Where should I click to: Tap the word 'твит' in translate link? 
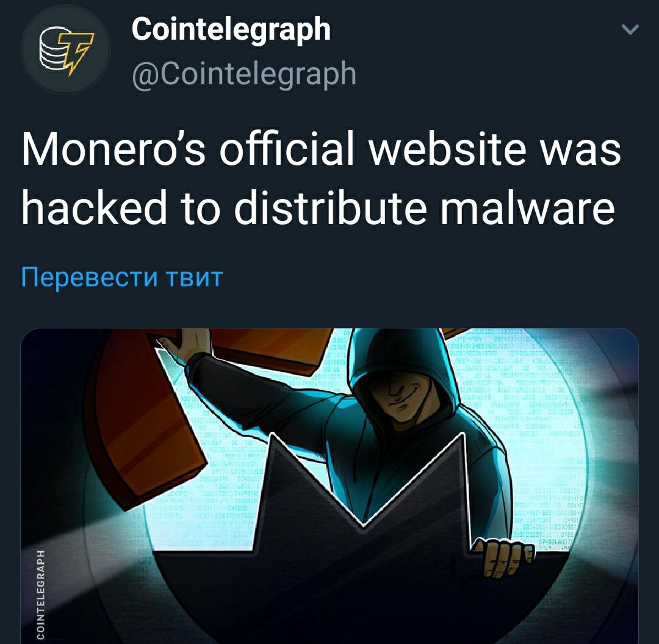click(194, 278)
